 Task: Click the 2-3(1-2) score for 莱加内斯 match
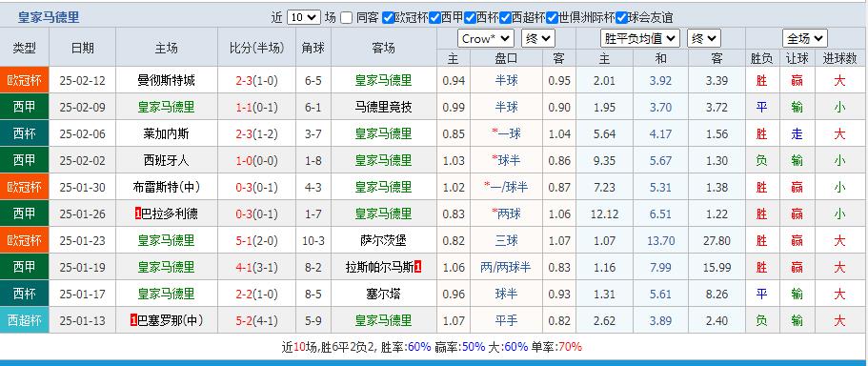click(x=257, y=134)
